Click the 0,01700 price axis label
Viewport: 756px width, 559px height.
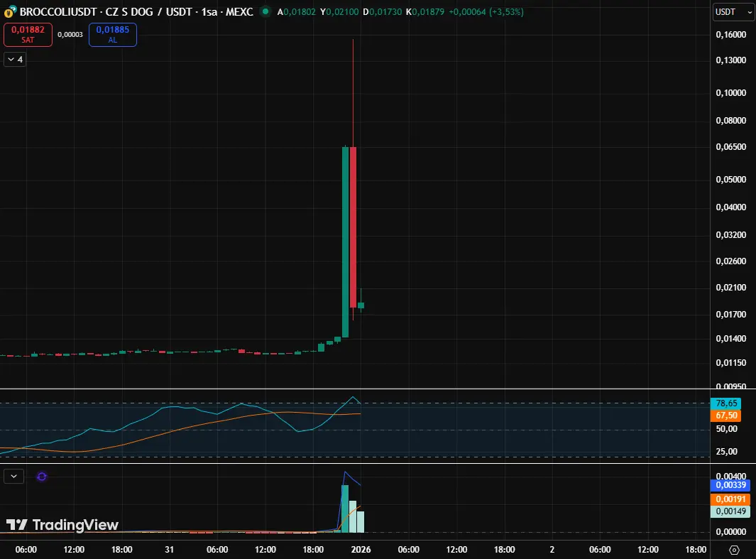tap(731, 315)
